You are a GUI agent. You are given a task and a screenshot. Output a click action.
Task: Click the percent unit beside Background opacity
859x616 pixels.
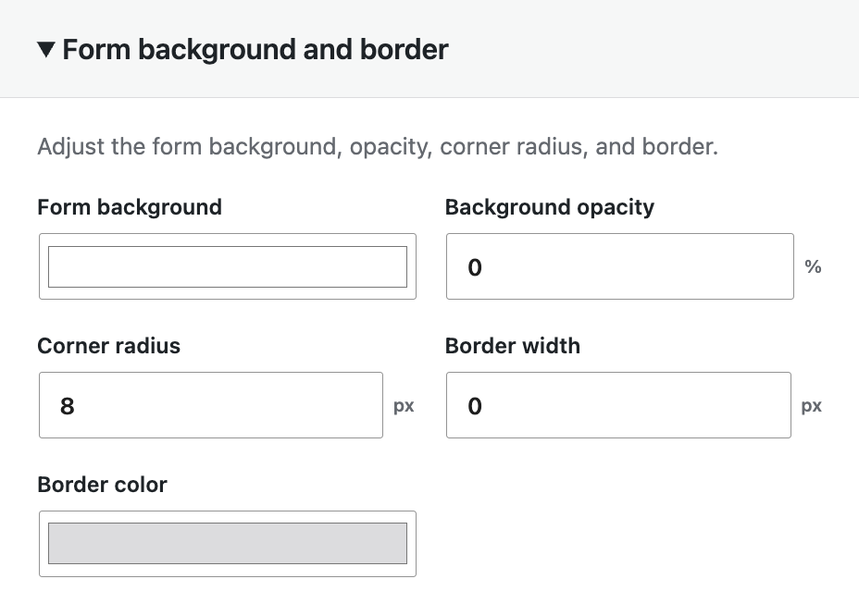coord(813,266)
